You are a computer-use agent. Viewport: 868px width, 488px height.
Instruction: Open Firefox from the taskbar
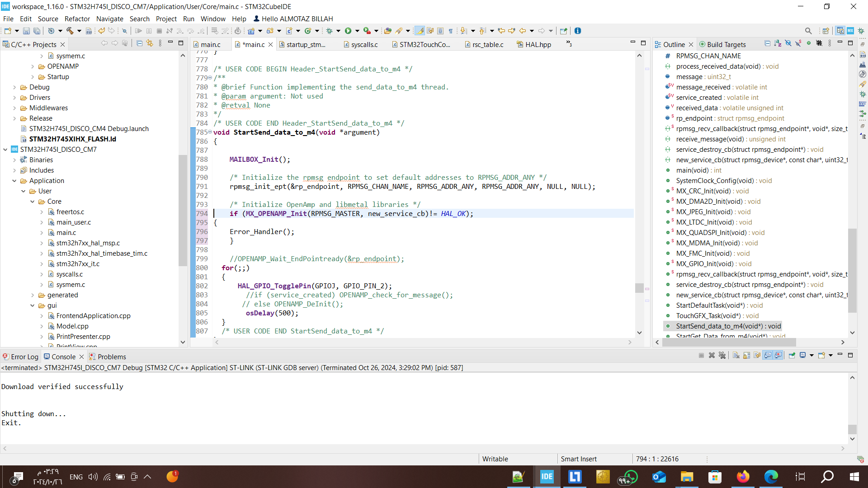[744, 477]
